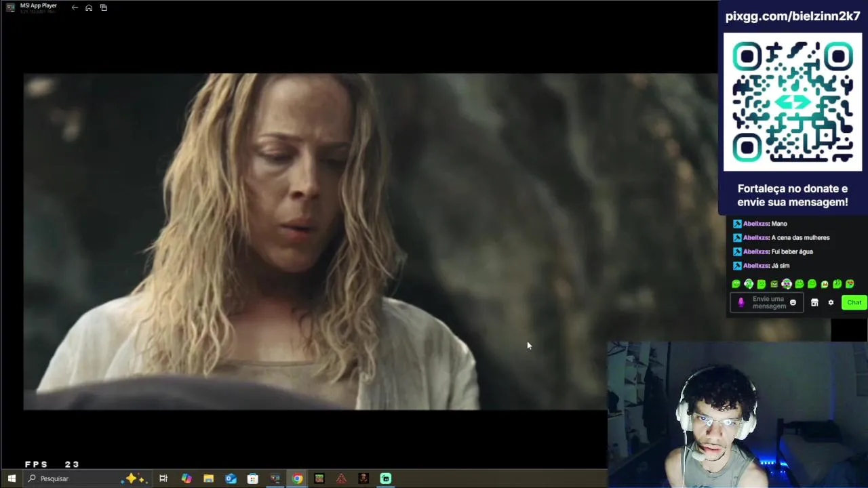Image resolution: width=868 pixels, height=488 pixels.
Task: Click the streamer webcam overlay
Action: click(737, 415)
